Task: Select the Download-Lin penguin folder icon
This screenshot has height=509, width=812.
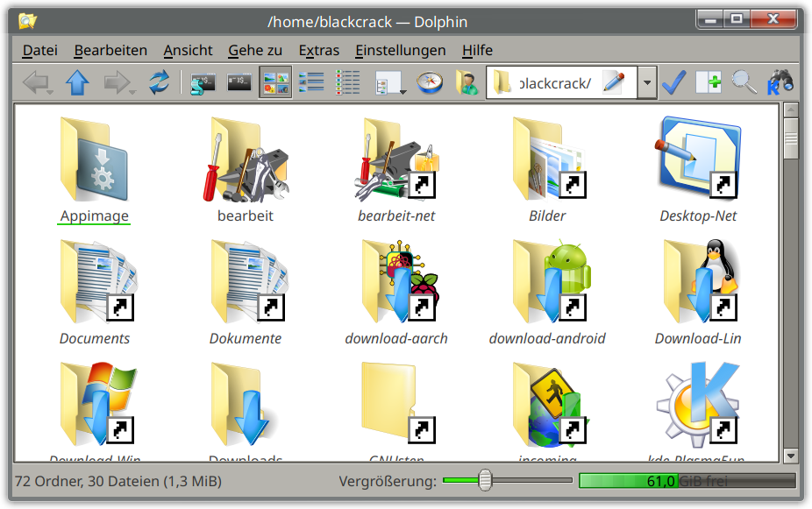Action: coord(702,281)
